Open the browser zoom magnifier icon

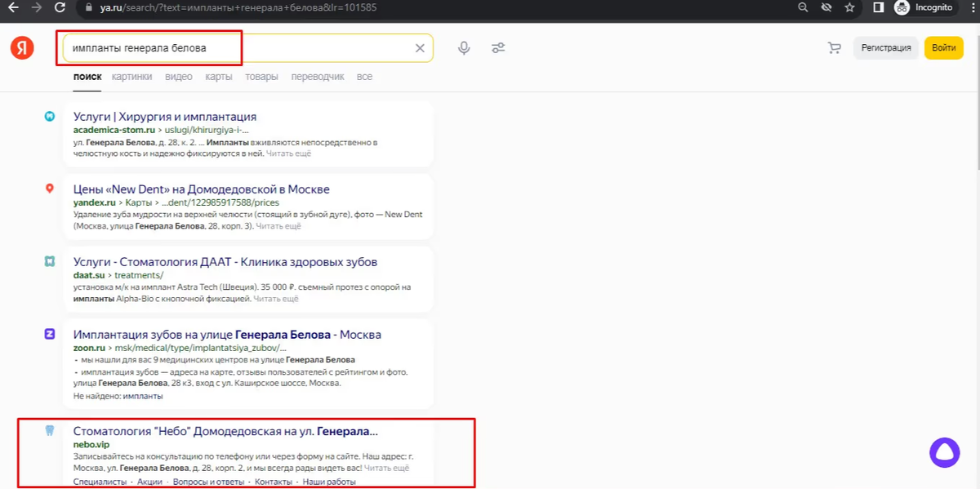point(803,7)
